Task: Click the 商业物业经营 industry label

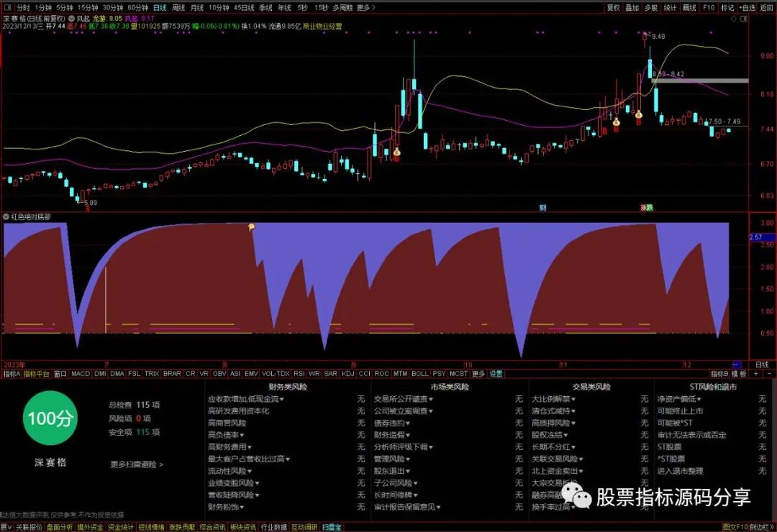Action: 322,26
